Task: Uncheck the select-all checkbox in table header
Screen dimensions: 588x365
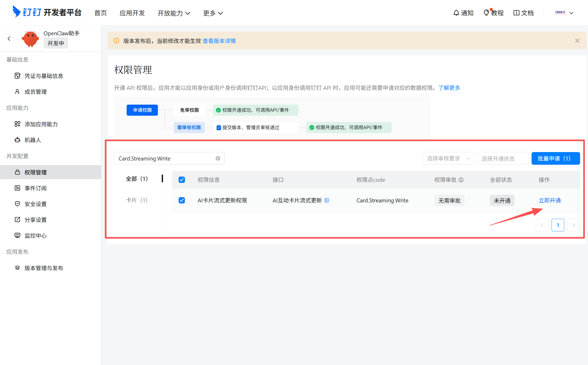Action: [182, 179]
